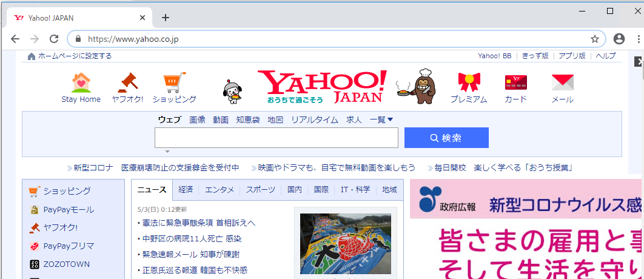
Task: Open the Chrome profile avatar icon
Action: click(619, 39)
